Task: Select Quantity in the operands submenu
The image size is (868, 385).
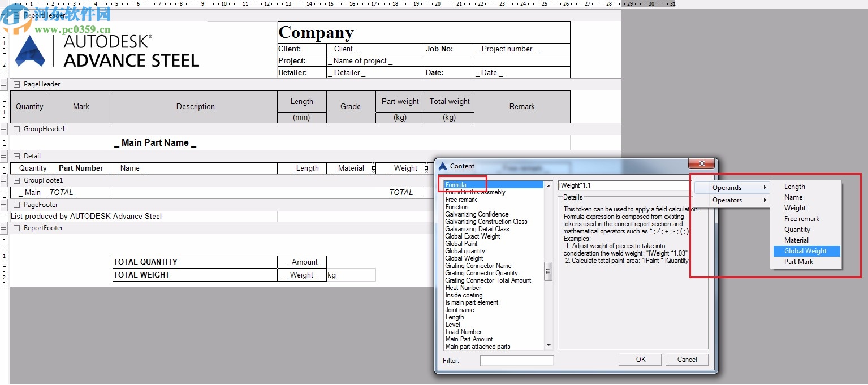Action: point(797,230)
